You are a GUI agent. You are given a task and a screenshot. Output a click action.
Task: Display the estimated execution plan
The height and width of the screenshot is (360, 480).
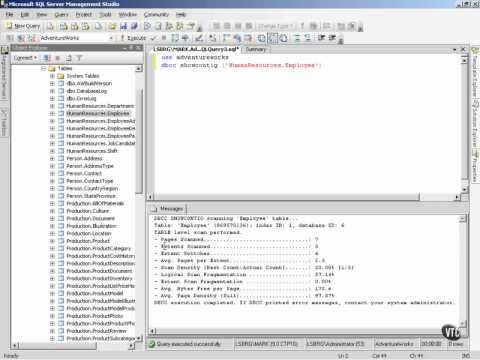point(175,38)
